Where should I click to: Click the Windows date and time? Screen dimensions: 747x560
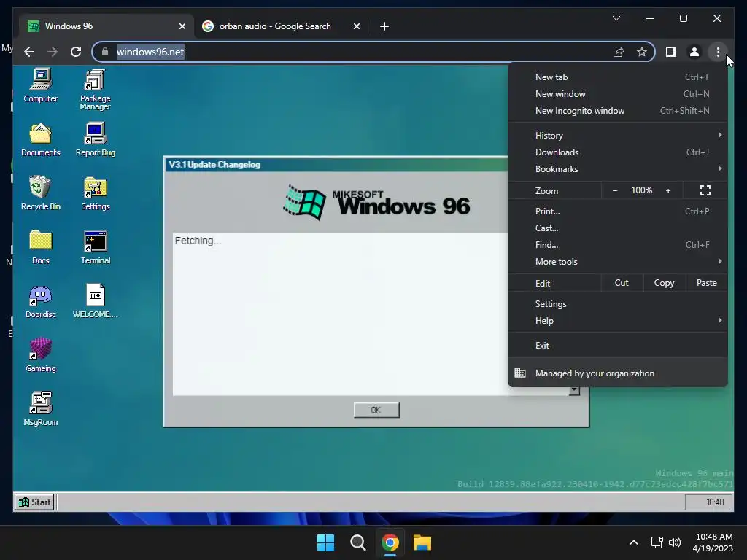point(713,542)
